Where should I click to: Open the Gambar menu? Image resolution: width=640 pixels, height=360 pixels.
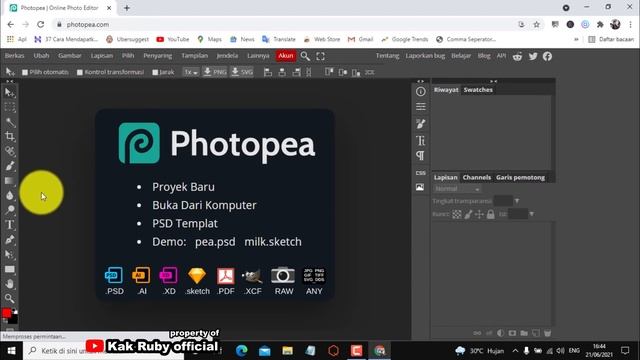click(x=70, y=56)
